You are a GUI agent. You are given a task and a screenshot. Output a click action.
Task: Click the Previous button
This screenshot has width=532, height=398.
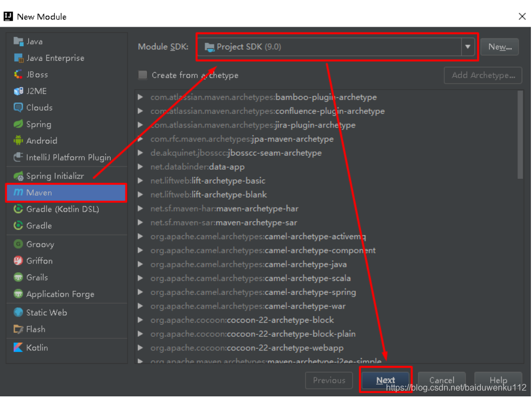pyautogui.click(x=329, y=380)
